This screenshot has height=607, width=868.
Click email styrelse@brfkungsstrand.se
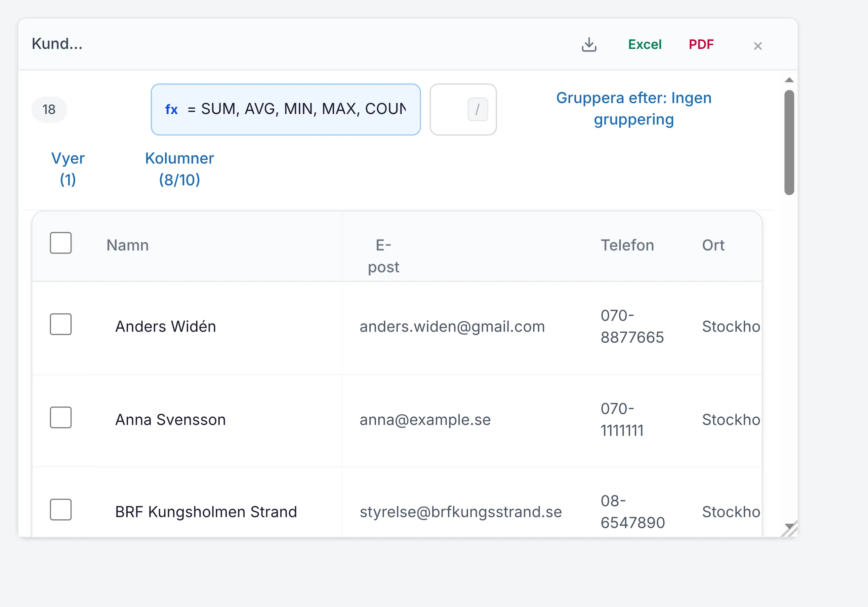[461, 512]
